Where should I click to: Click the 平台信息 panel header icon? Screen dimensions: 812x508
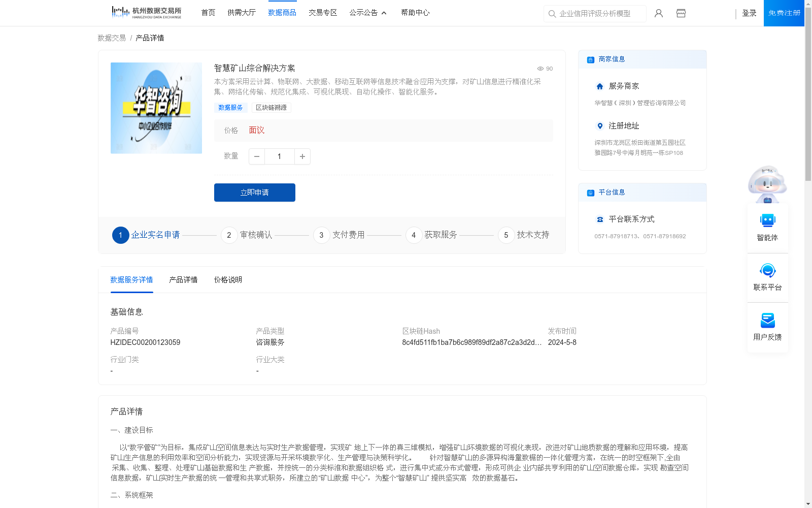(591, 193)
